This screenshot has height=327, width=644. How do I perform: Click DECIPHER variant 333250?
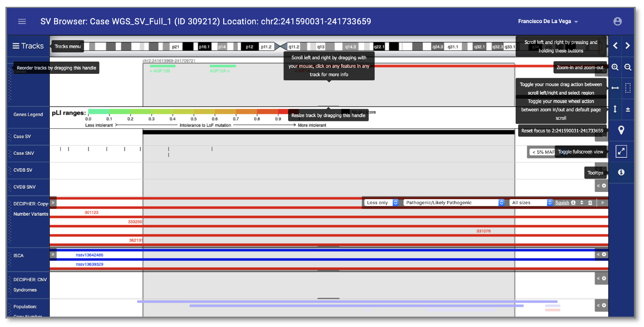click(135, 222)
